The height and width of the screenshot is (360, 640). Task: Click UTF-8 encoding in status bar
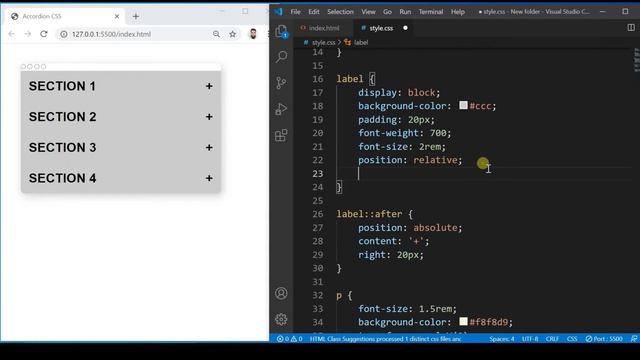(x=530, y=339)
